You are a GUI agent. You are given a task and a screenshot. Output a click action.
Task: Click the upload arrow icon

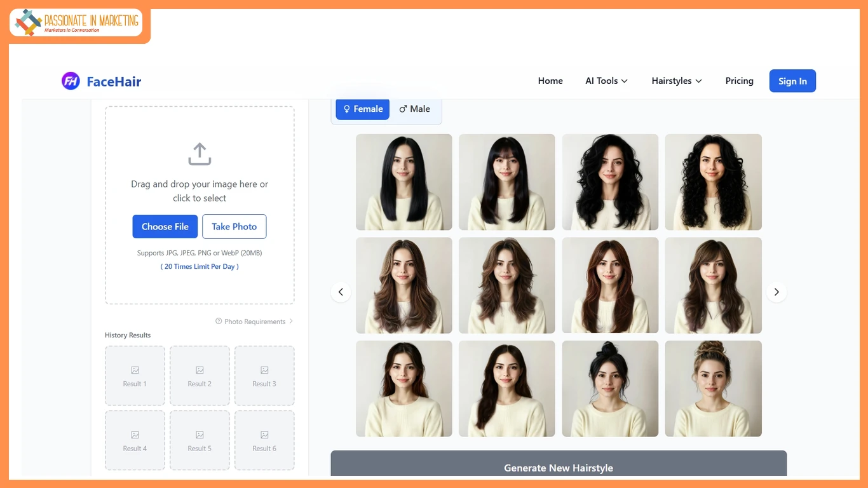coord(200,154)
